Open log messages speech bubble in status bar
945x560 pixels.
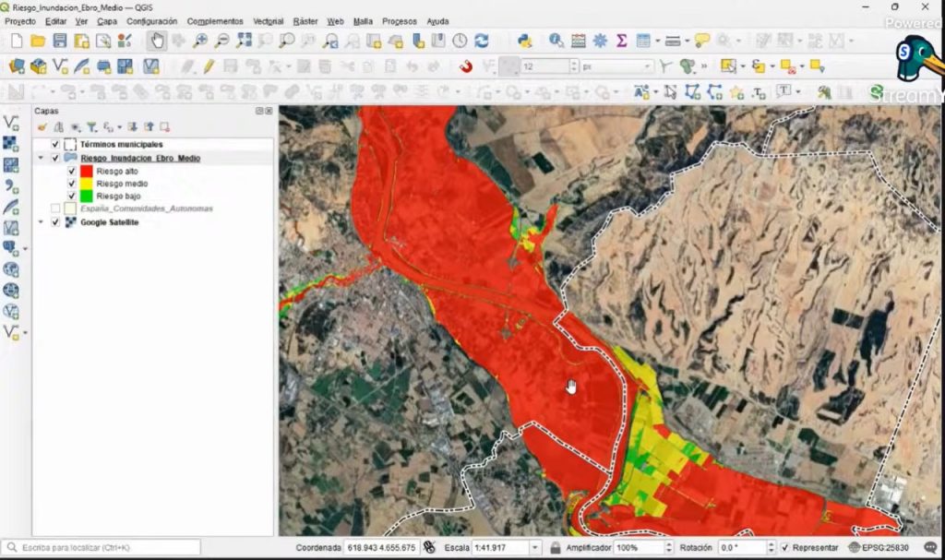tap(930, 547)
